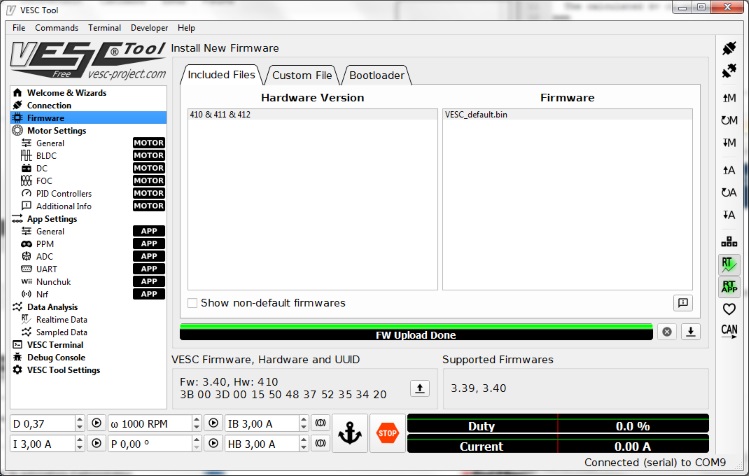Click read default motor configuration icon (↻M)

[729, 120]
